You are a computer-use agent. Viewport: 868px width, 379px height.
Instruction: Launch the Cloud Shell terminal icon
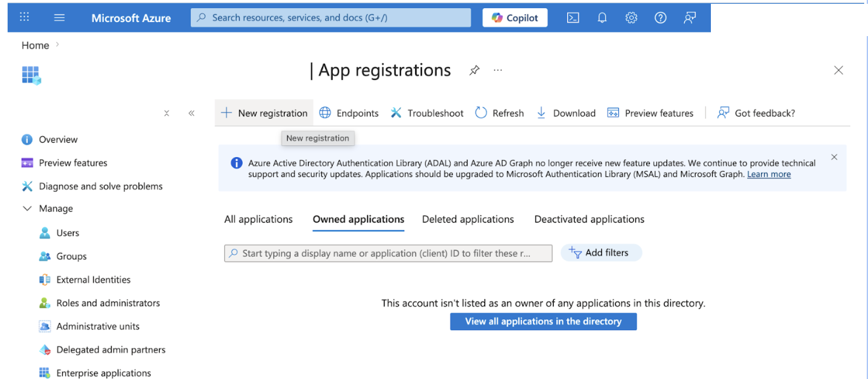pos(573,18)
